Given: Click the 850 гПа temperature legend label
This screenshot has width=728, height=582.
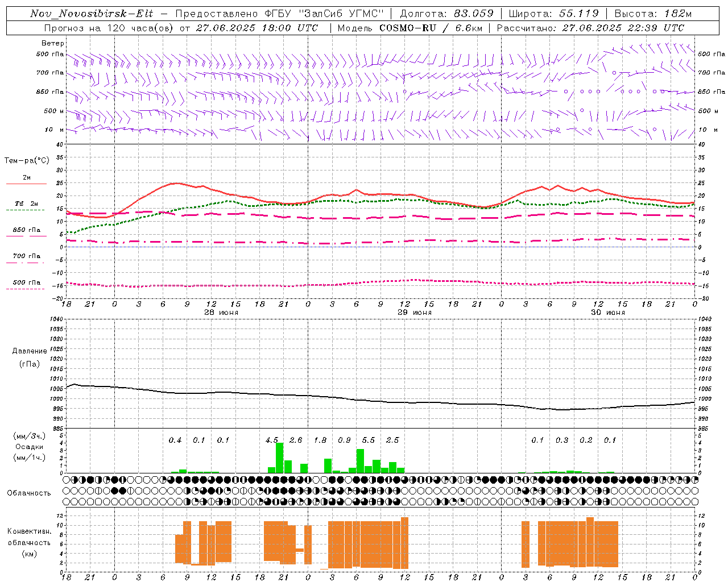Looking at the screenshot, I should point(26,230).
